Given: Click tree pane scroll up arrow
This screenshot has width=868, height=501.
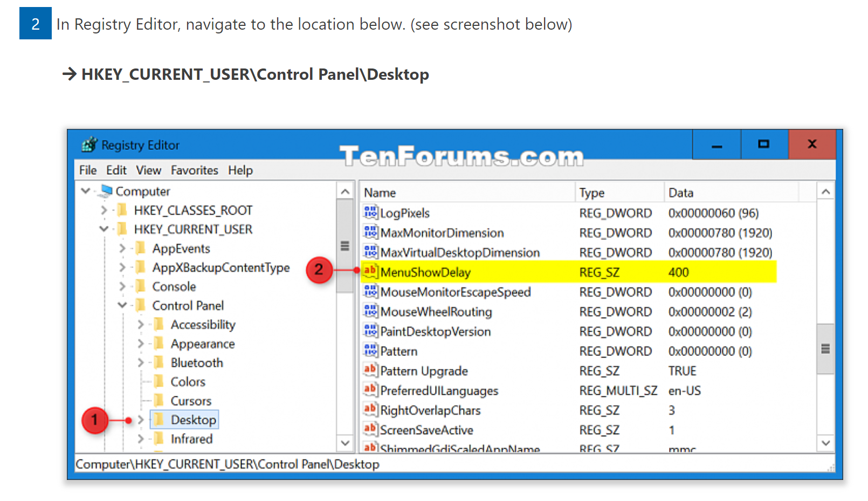Looking at the screenshot, I should (x=346, y=191).
